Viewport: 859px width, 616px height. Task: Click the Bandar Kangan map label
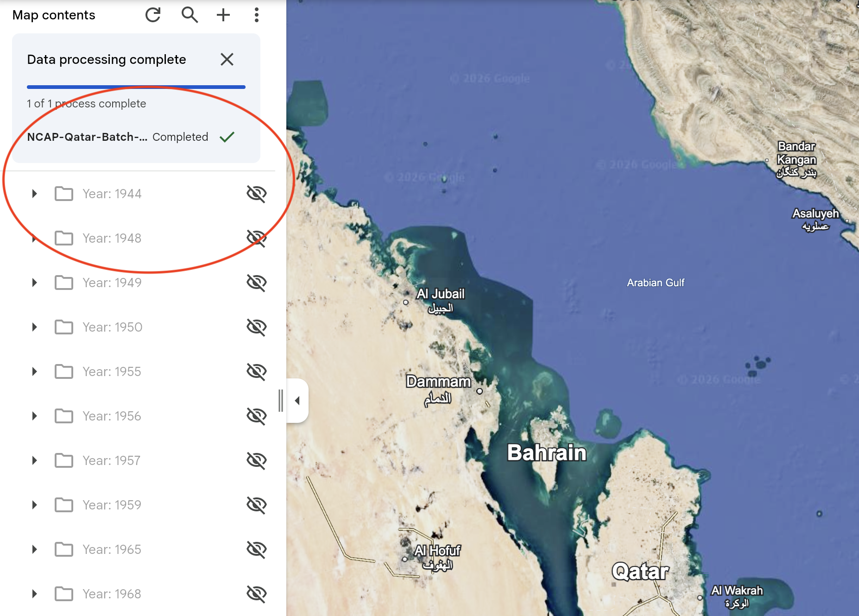797,159
